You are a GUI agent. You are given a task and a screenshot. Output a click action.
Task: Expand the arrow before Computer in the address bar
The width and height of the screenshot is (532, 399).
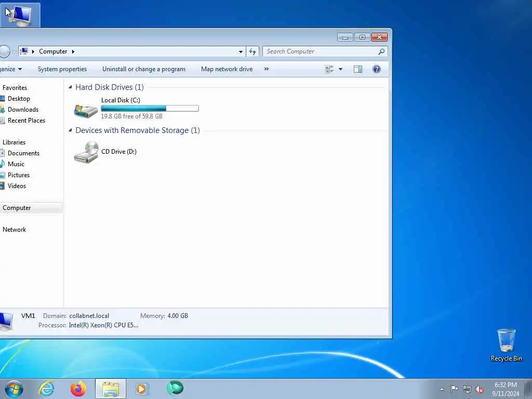(33, 51)
